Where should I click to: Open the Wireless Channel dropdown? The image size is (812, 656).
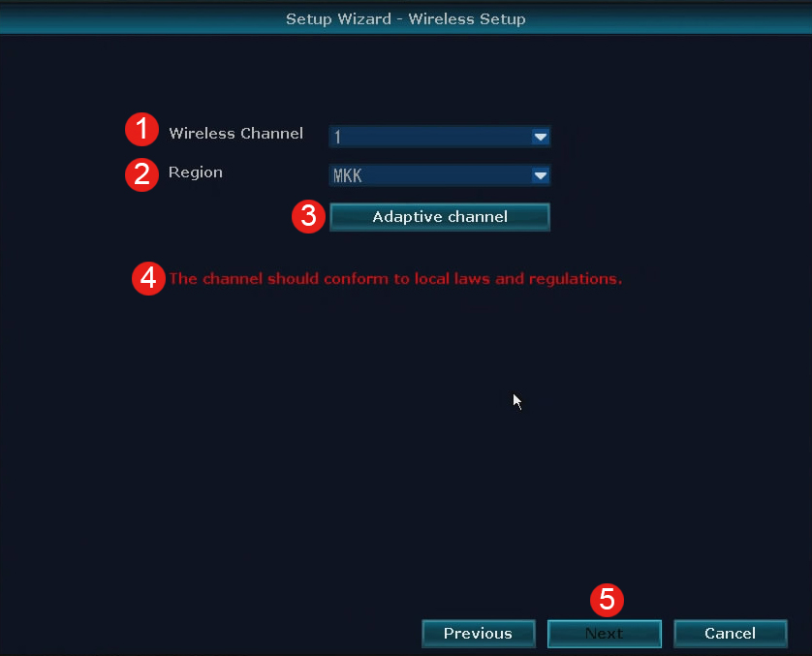(x=439, y=137)
